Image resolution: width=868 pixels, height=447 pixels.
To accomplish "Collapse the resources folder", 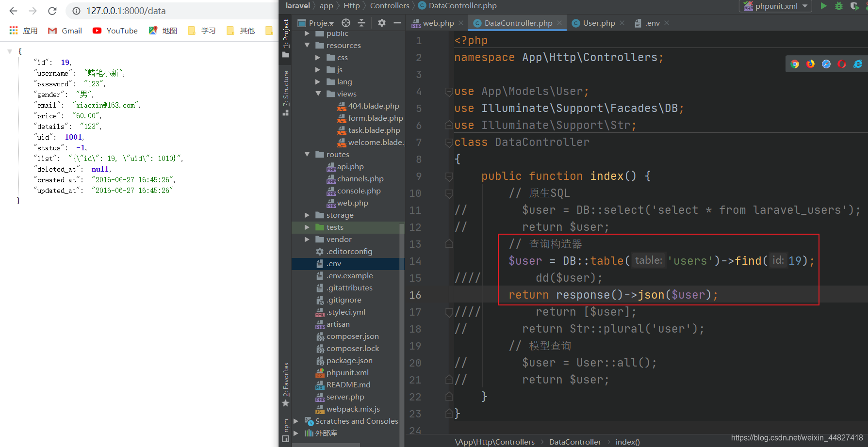I will (x=307, y=45).
